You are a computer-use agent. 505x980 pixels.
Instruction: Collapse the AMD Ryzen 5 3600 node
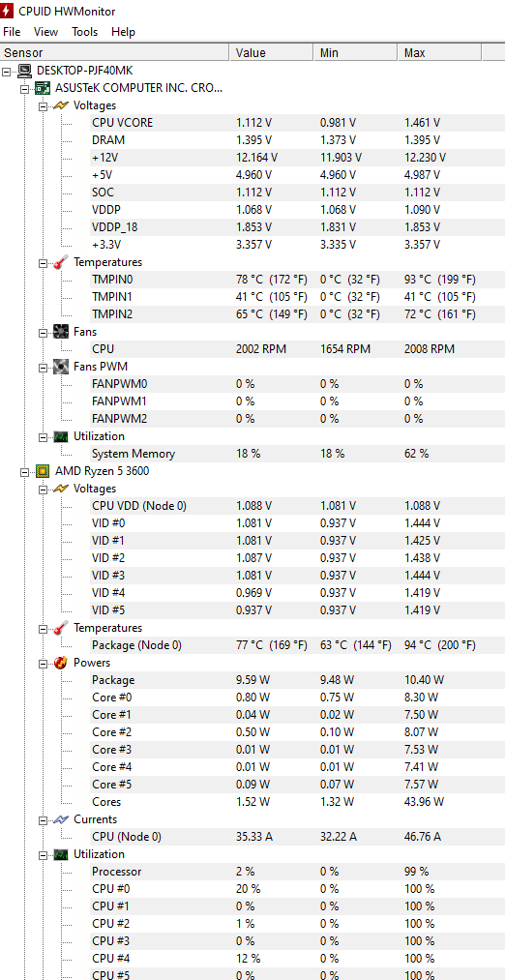25,471
